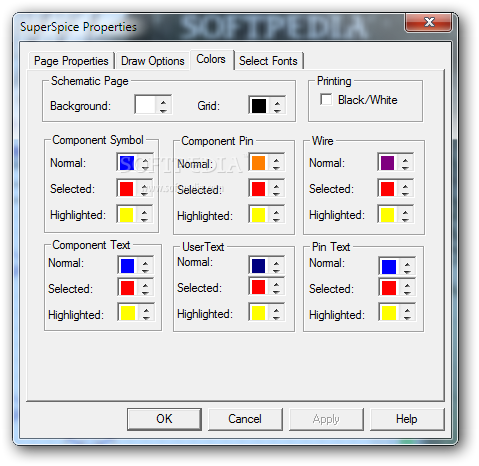Open the Draw Options tab
Screen dimensions: 479x466
tap(153, 61)
